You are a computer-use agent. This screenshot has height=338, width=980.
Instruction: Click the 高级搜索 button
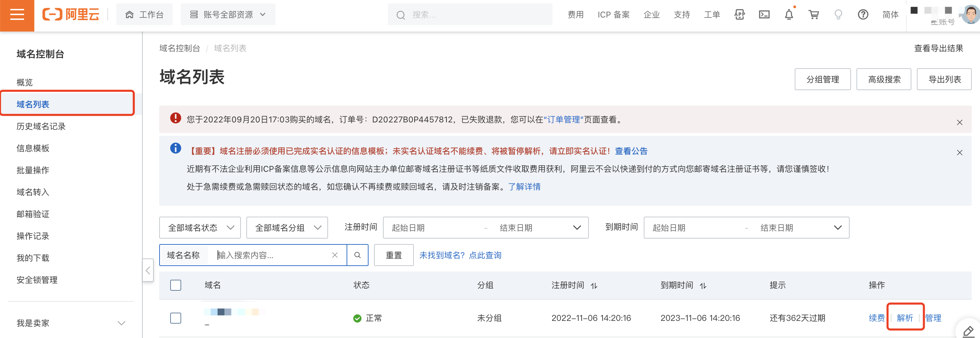click(884, 80)
